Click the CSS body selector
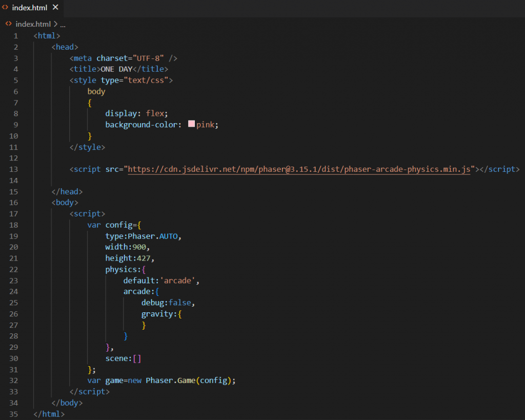 (96, 91)
